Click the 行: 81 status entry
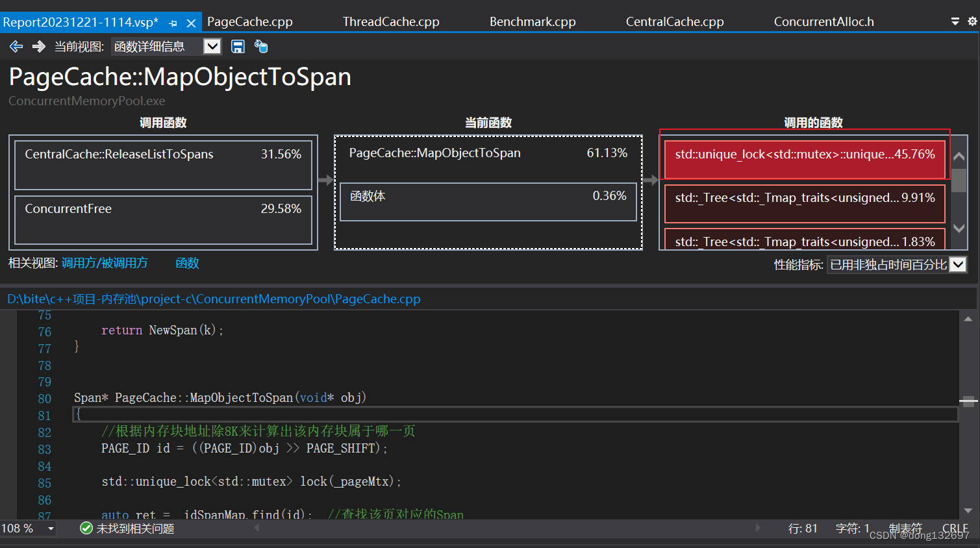 point(803,529)
